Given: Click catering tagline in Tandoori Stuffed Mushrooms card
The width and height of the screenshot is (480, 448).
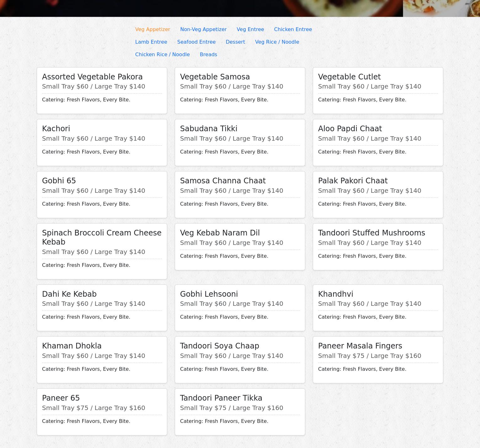Looking at the screenshot, I should 362,256.
